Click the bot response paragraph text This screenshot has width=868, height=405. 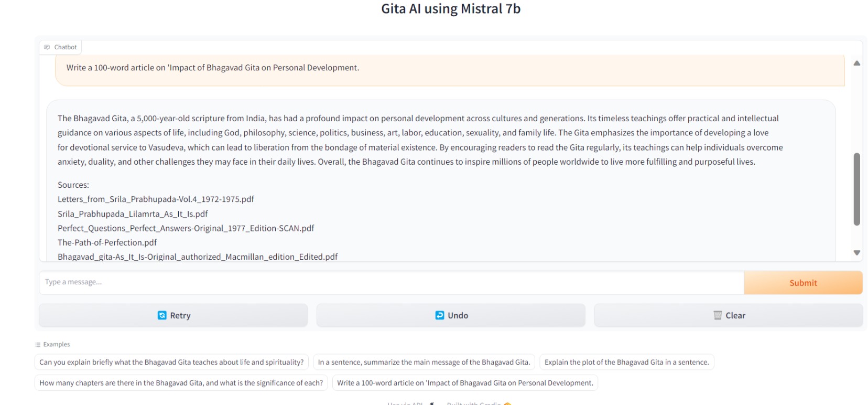point(420,140)
